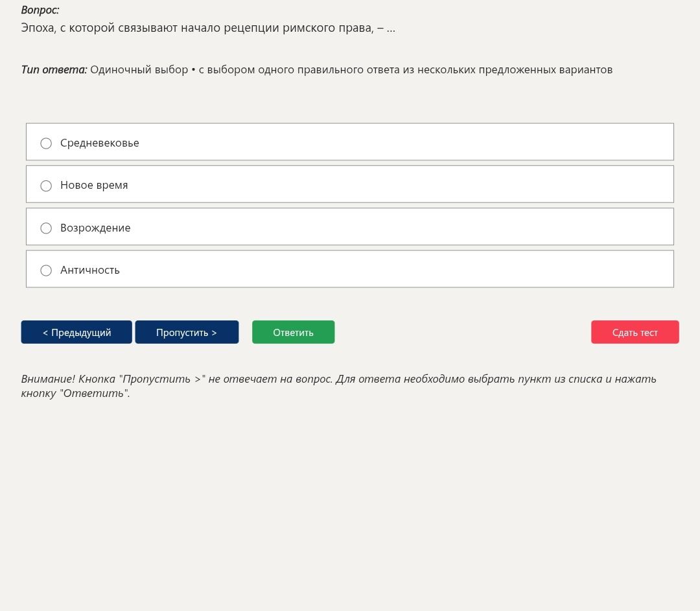
Task: Click the Античность answer label text
Action: click(90, 270)
